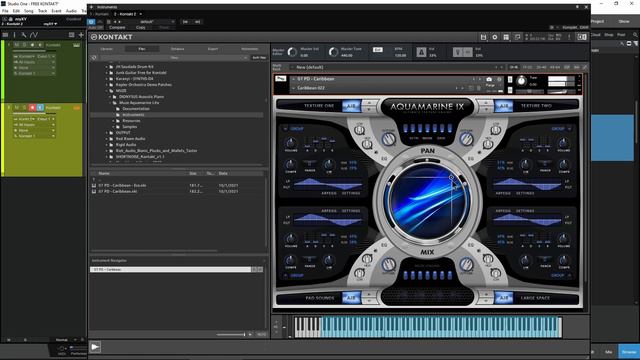640x360 pixels.
Task: Select the Documentation folder
Action: point(136,109)
